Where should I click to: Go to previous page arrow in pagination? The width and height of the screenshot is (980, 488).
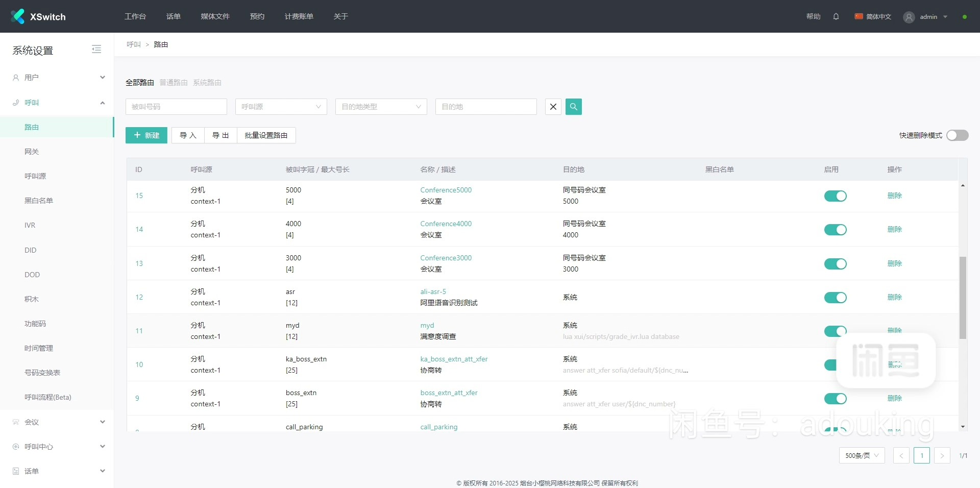tap(901, 455)
